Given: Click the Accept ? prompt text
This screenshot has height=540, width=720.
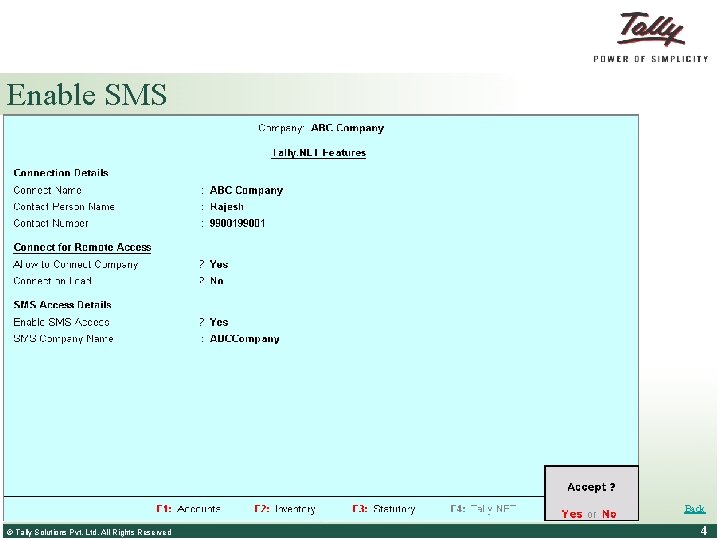Looking at the screenshot, I should [x=591, y=487].
